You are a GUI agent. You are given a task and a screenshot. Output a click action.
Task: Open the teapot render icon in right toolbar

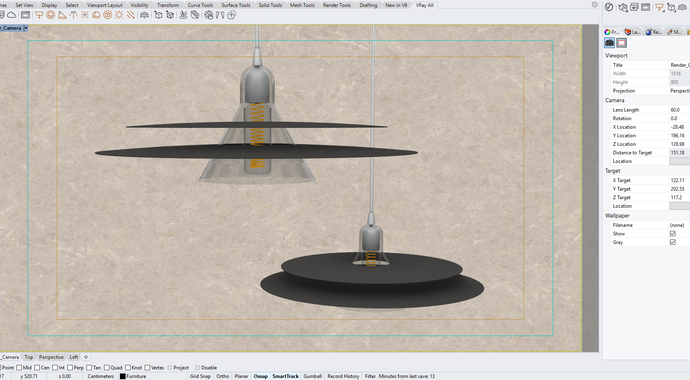pos(623,7)
